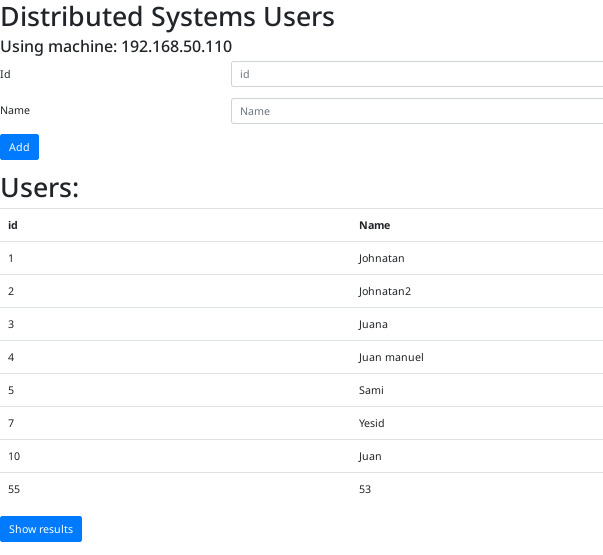The image size is (603, 555).
Task: Click the Yesid name cell
Action: pyautogui.click(x=371, y=423)
